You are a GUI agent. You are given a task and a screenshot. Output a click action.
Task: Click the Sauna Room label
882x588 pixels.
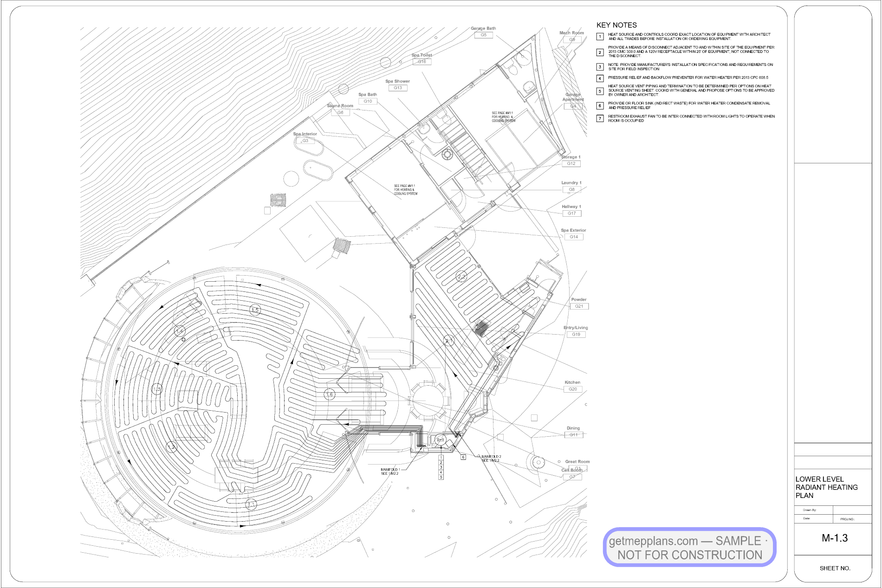tap(340, 106)
